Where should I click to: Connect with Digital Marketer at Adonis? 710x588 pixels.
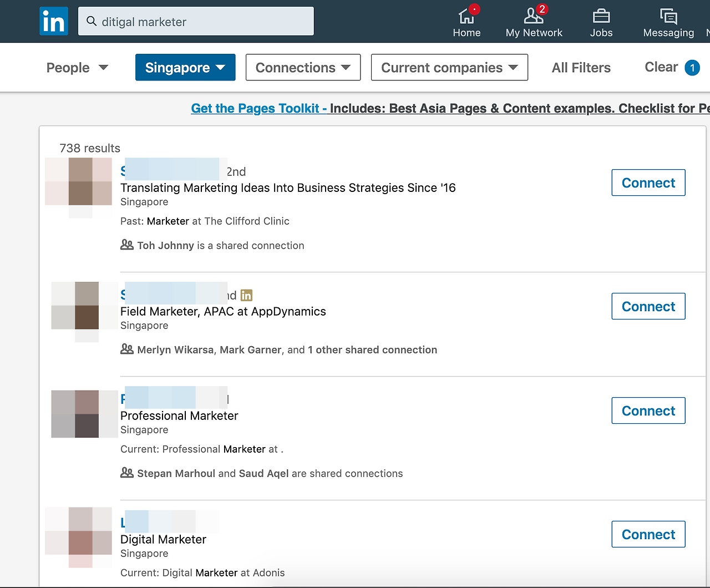pos(648,534)
